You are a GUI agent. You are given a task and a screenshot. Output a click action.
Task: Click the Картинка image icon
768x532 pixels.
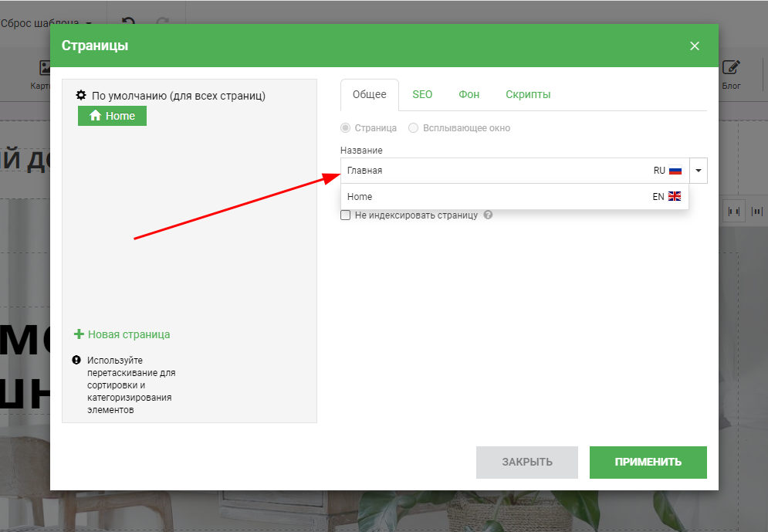(46, 69)
